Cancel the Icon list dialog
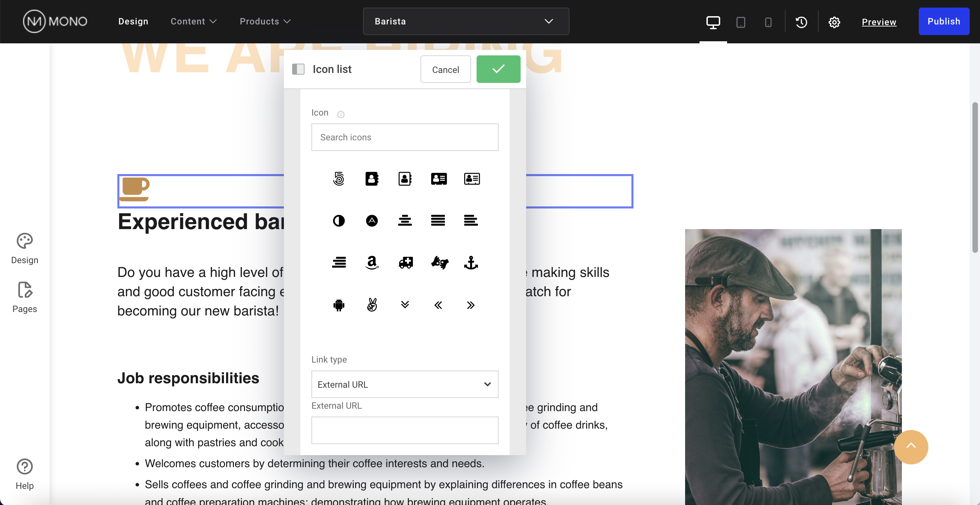Image resolution: width=980 pixels, height=505 pixels. click(446, 69)
